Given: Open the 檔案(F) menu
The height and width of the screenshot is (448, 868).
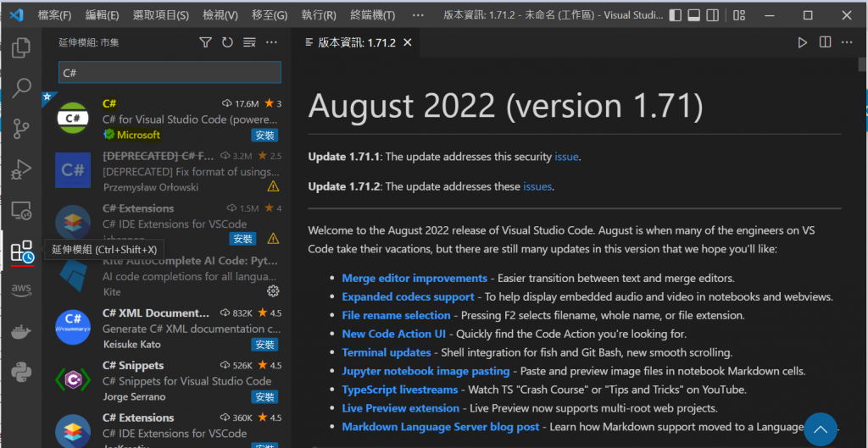Looking at the screenshot, I should click(x=55, y=15).
